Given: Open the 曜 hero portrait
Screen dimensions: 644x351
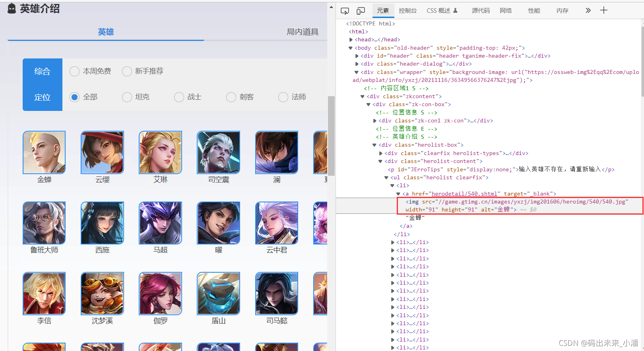Looking at the screenshot, I should (x=219, y=223).
